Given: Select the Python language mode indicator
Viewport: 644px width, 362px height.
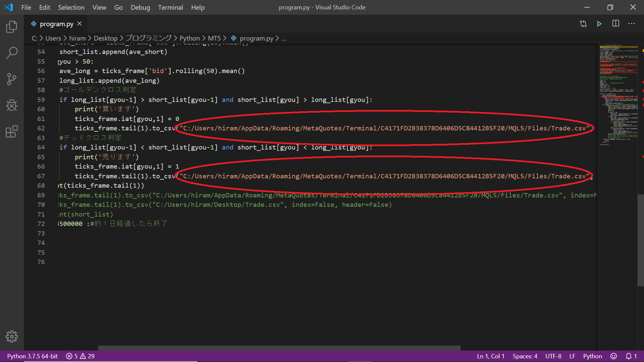Looking at the screenshot, I should [592, 356].
